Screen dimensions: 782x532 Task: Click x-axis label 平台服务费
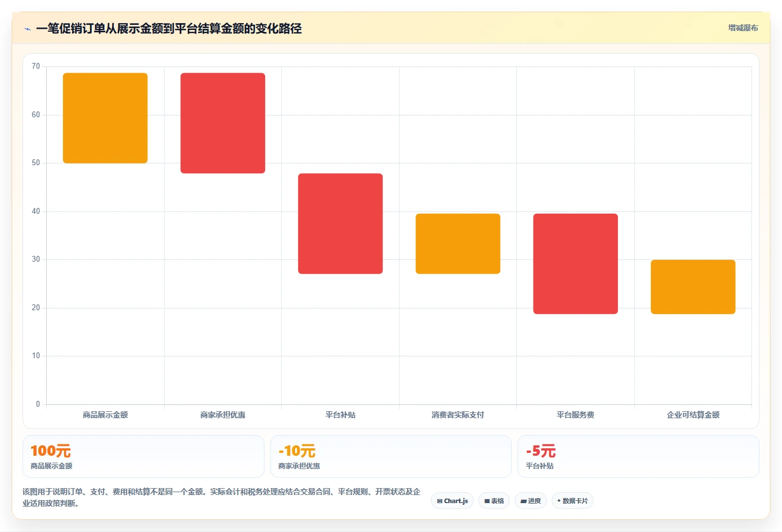(575, 415)
